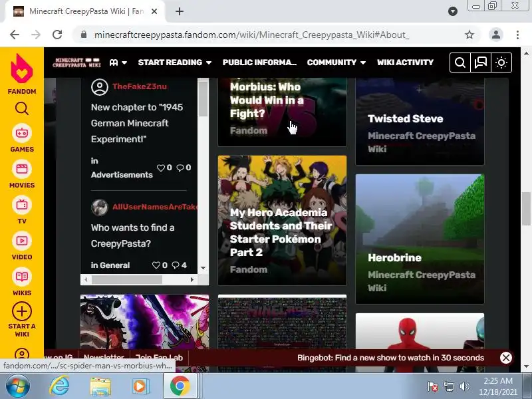Open the colorful anime battle image card
The height and width of the screenshot is (399, 532).
click(144, 322)
